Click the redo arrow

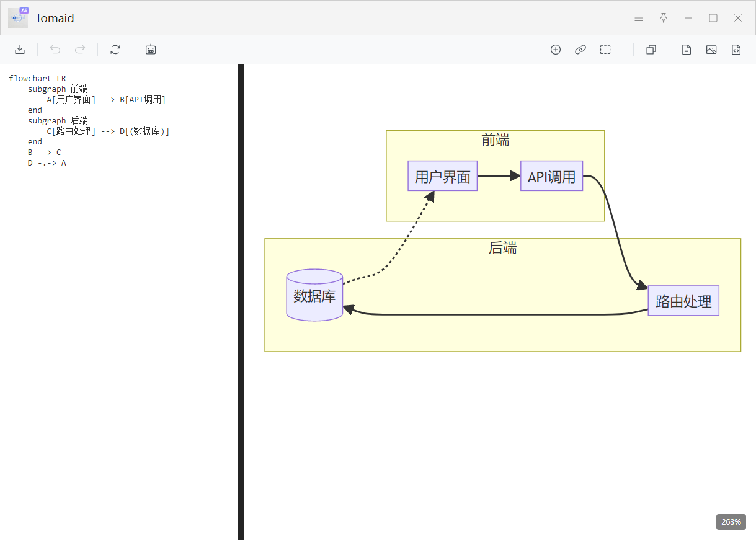point(80,50)
